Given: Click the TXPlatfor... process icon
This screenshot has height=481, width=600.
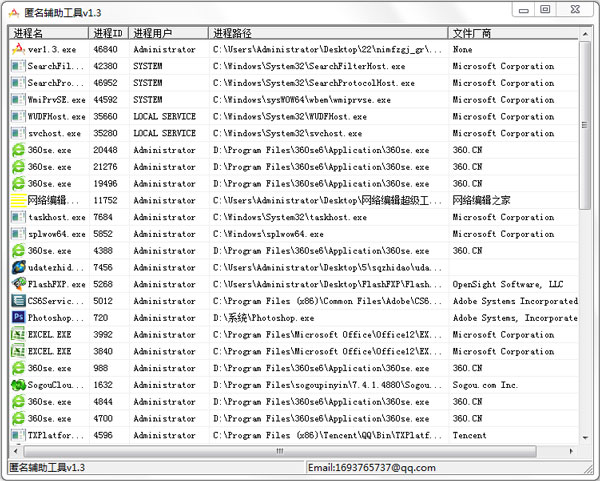Looking at the screenshot, I should (18, 435).
